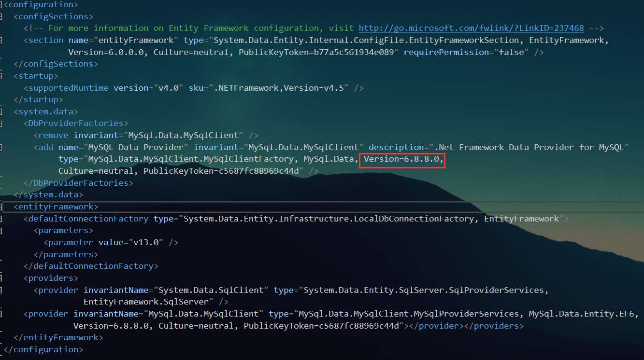This screenshot has width=644, height=360.
Task: Click the closing defaultConnectionFactory tag
Action: (x=91, y=266)
